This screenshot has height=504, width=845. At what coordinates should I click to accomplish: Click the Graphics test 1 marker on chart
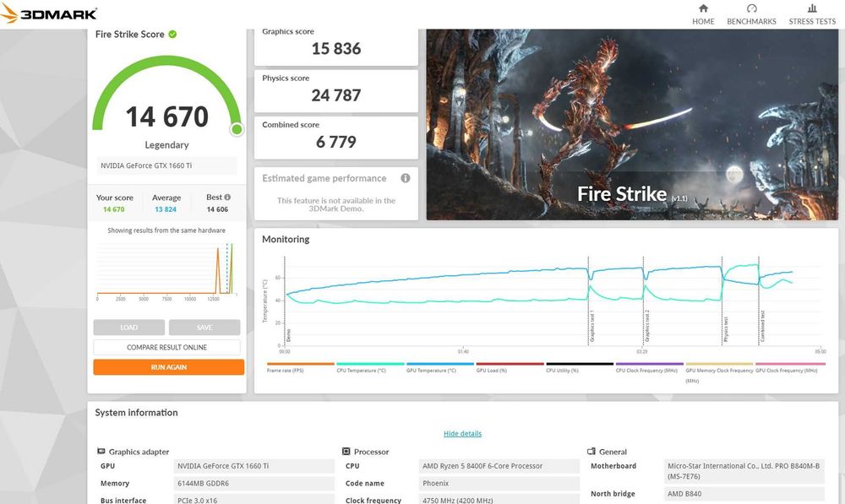point(591,327)
